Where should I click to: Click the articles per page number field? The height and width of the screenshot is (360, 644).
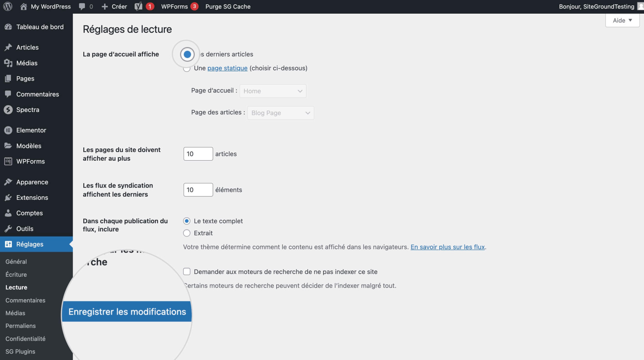click(198, 154)
